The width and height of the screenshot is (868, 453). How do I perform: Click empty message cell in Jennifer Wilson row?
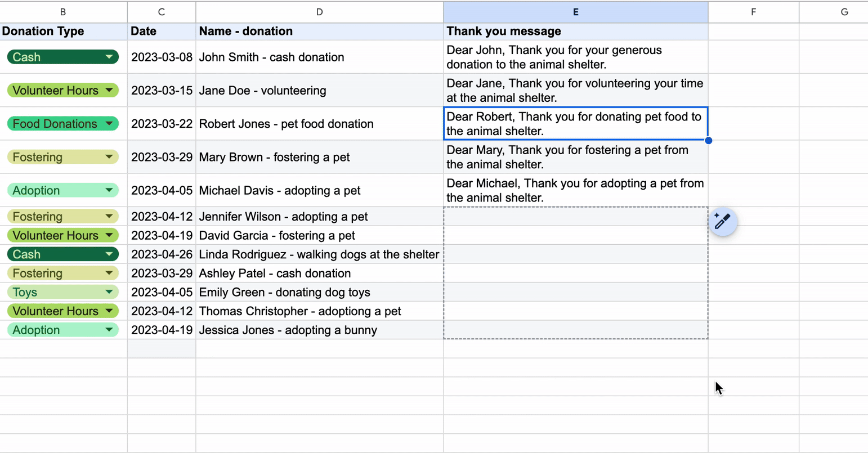[575, 216]
